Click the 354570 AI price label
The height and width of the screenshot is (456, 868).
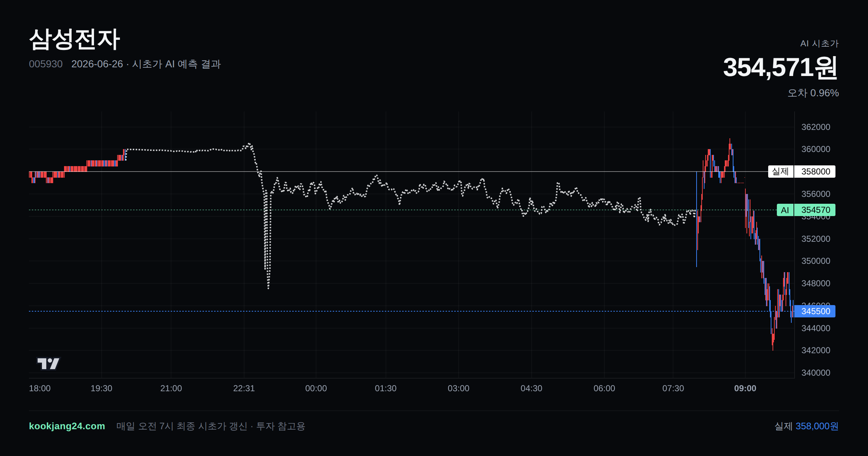pos(815,210)
